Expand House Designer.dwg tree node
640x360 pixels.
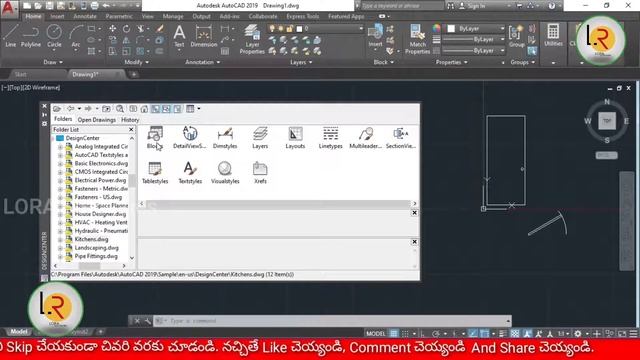pos(60,214)
